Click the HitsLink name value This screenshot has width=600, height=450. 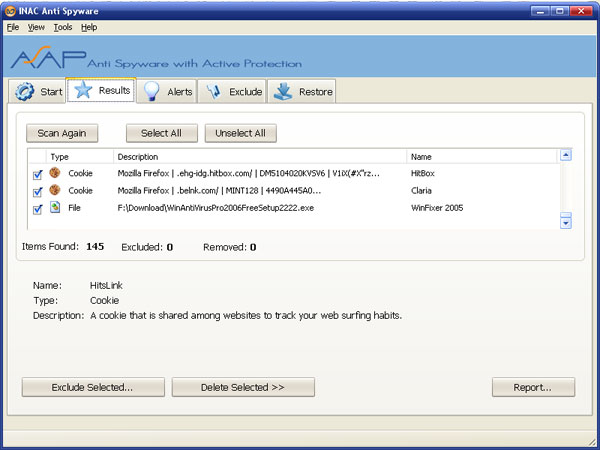pos(106,285)
